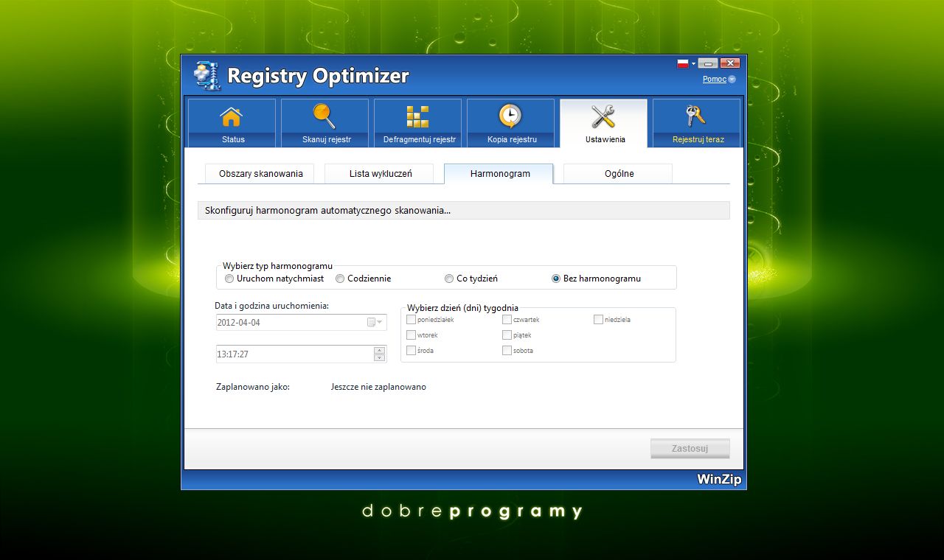Select Bez harmonogramu radio button
The width and height of the screenshot is (944, 560).
[556, 279]
